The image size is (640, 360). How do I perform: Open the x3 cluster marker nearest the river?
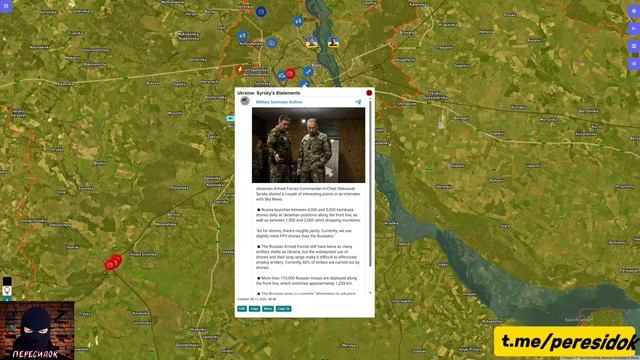click(x=298, y=21)
